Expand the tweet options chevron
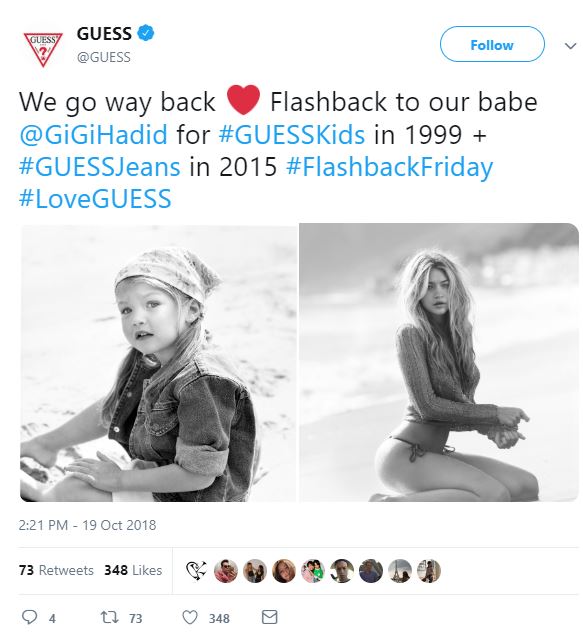Viewport: 583px width, 632px height. click(x=570, y=46)
